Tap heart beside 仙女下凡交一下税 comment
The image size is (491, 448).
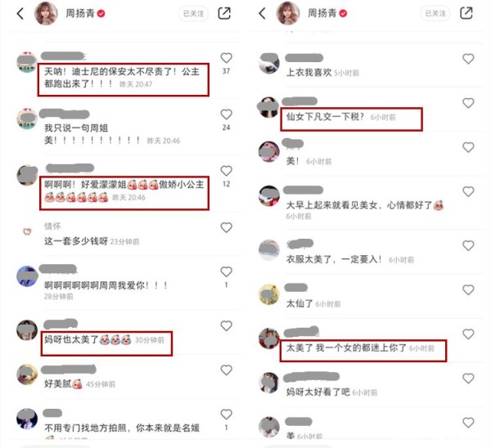(468, 103)
